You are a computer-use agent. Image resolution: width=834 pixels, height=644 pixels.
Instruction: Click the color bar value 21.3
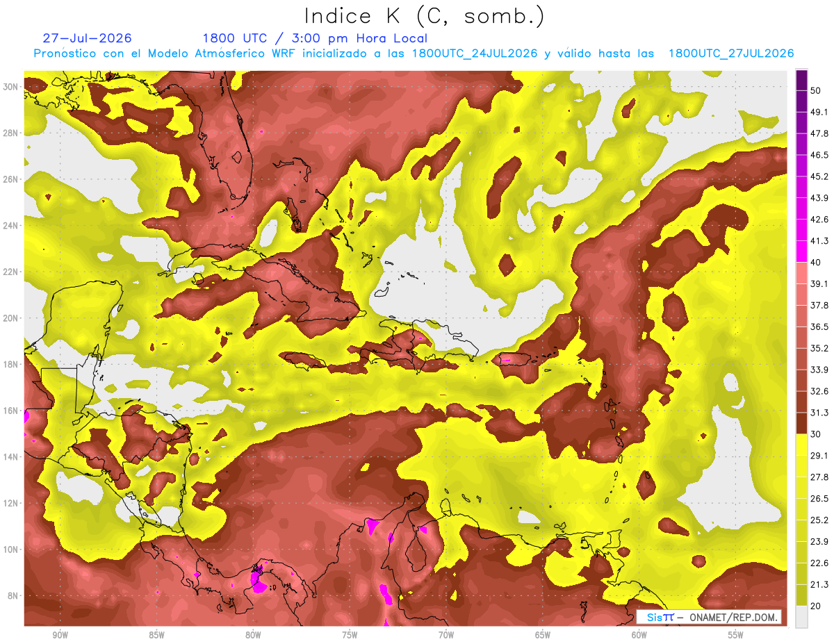820,585
